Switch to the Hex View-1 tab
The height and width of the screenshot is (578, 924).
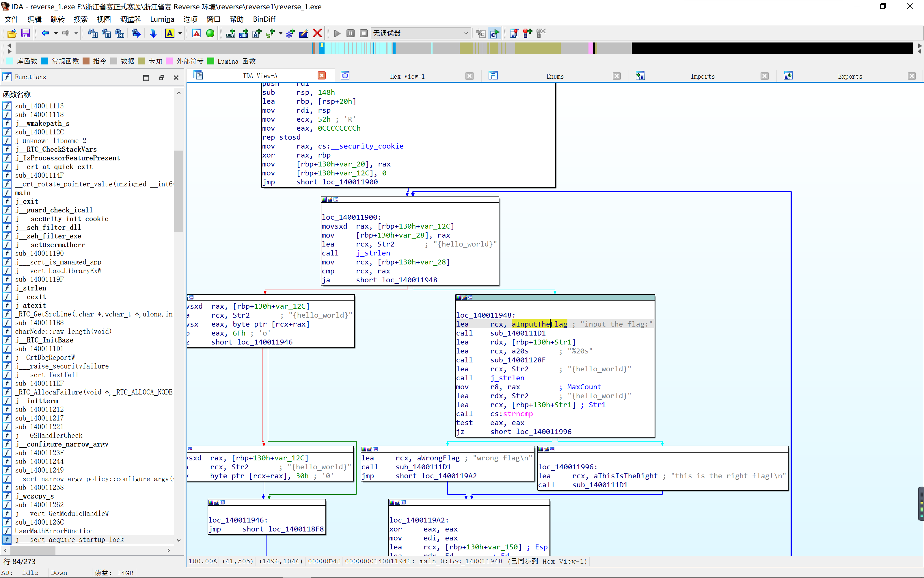(407, 76)
